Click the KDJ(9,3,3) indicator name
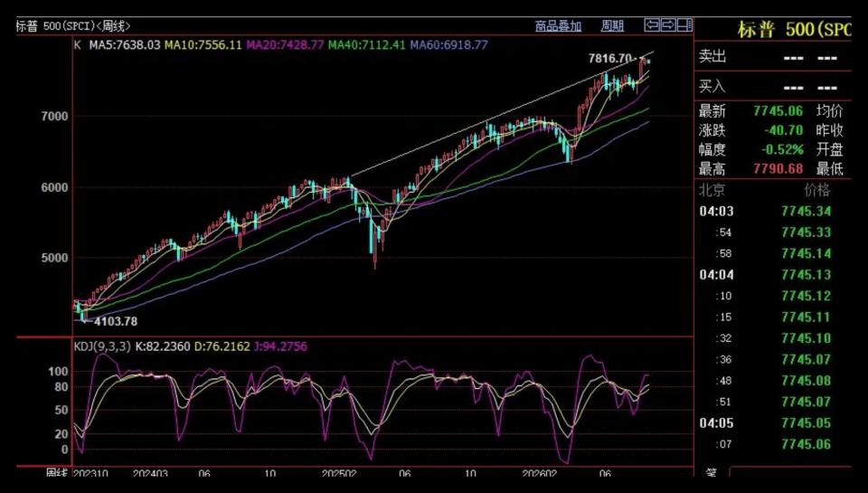Image resolution: width=868 pixels, height=493 pixels. point(102,346)
